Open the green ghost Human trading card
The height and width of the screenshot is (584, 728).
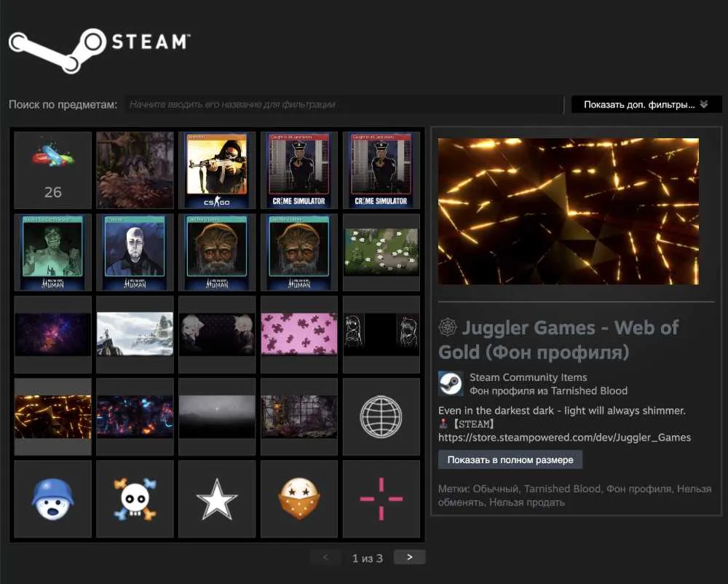coord(53,252)
